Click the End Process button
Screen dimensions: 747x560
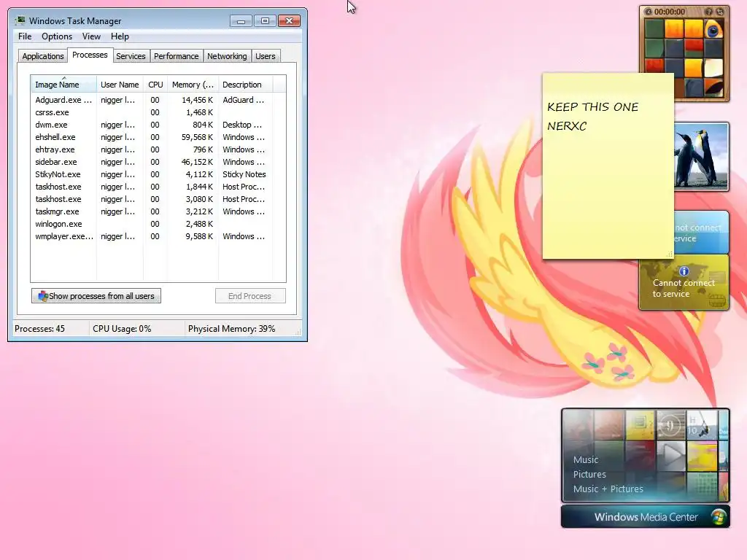coord(250,296)
